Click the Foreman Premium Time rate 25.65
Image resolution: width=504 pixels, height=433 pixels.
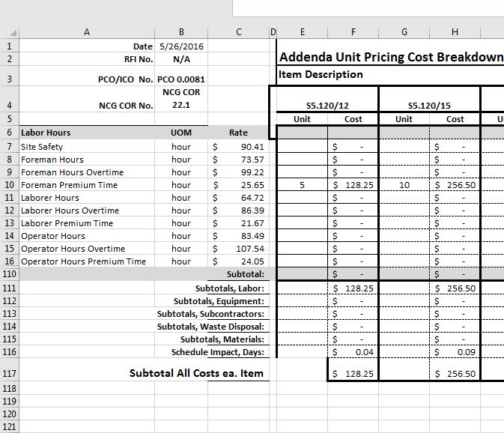(x=238, y=185)
